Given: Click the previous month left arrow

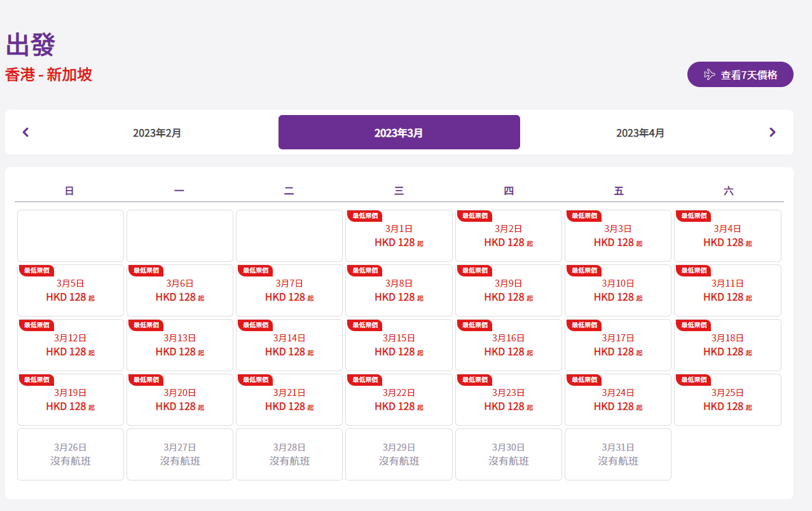Looking at the screenshot, I should [x=26, y=132].
